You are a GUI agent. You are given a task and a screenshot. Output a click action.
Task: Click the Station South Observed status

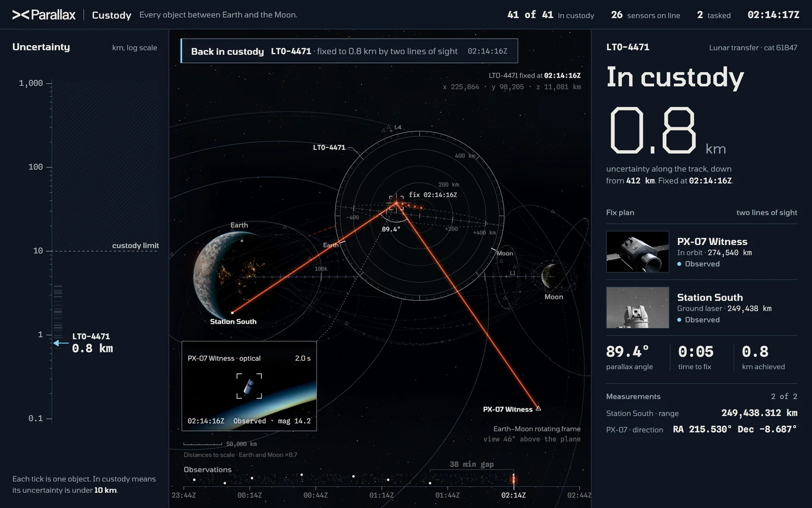698,320
